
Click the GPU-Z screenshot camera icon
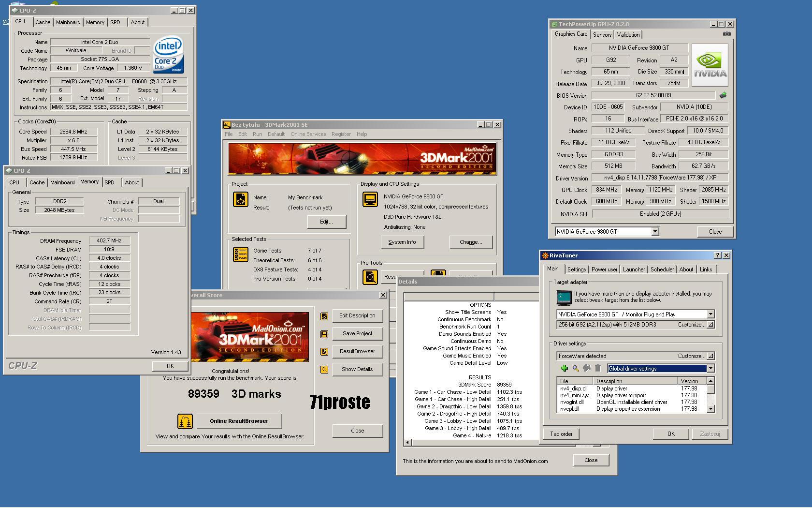(x=726, y=34)
